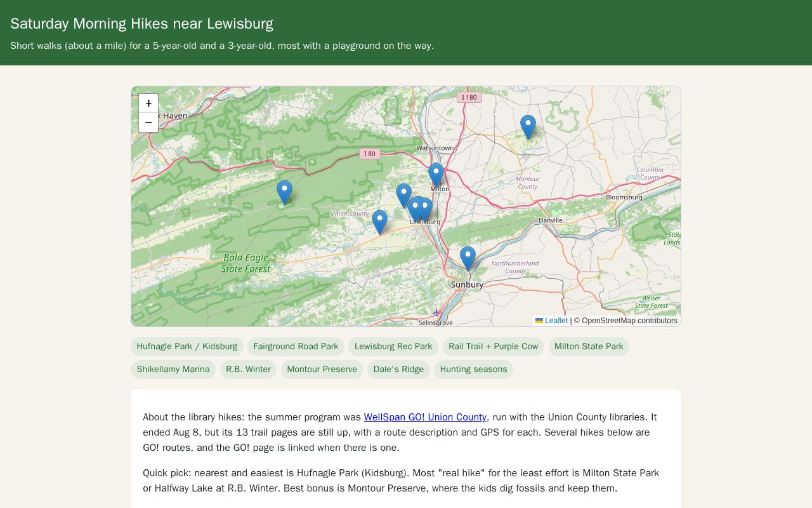The height and width of the screenshot is (508, 812).
Task: Click the map marker near Sunbury
Action: (468, 258)
